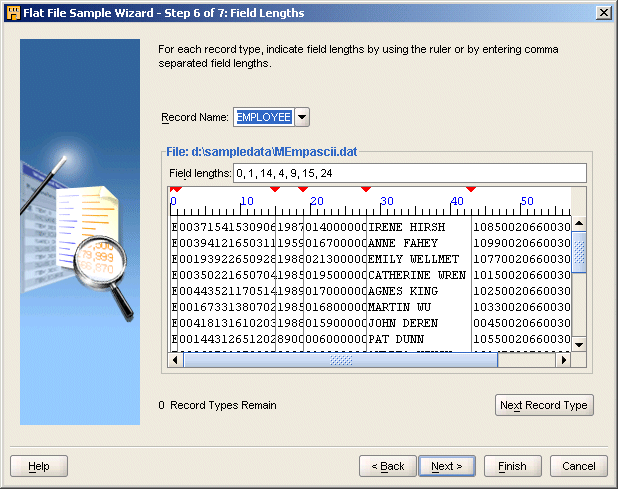Click the CATHERINE WREN record text

pyautogui.click(x=417, y=275)
